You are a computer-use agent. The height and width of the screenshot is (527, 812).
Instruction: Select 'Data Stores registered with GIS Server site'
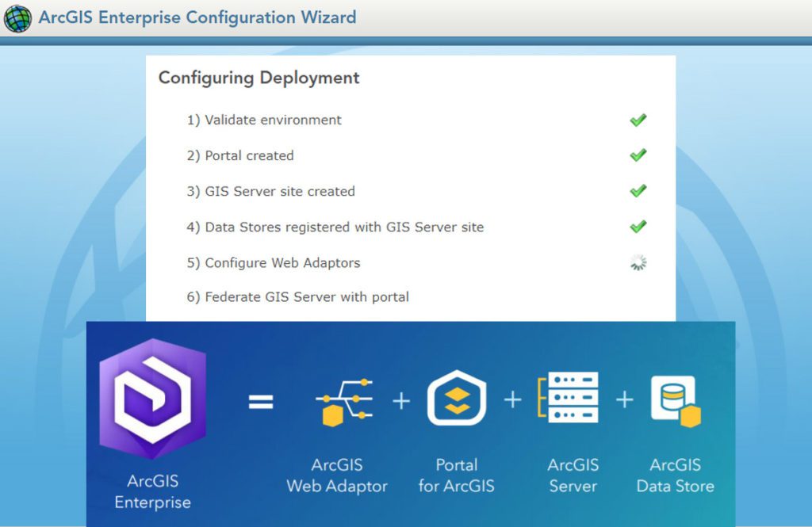click(344, 227)
